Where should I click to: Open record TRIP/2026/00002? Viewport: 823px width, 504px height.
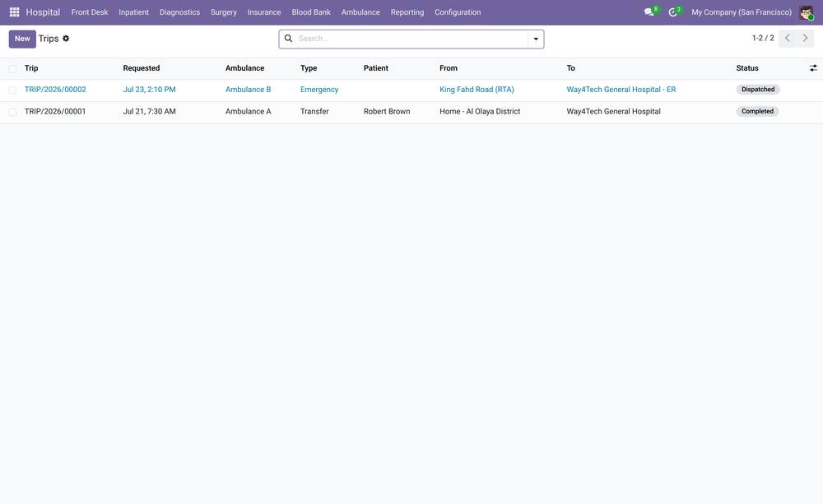point(55,90)
